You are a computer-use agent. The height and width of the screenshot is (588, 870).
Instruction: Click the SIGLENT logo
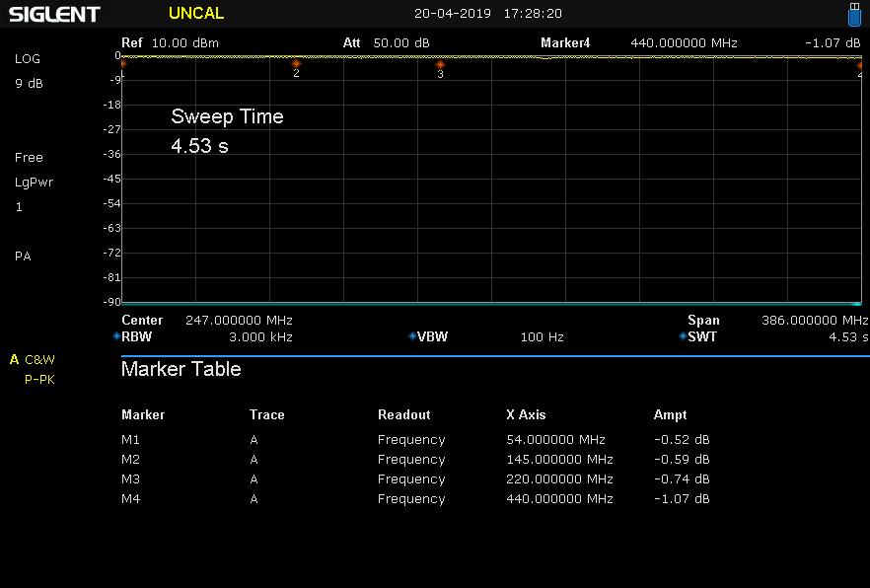[54, 14]
